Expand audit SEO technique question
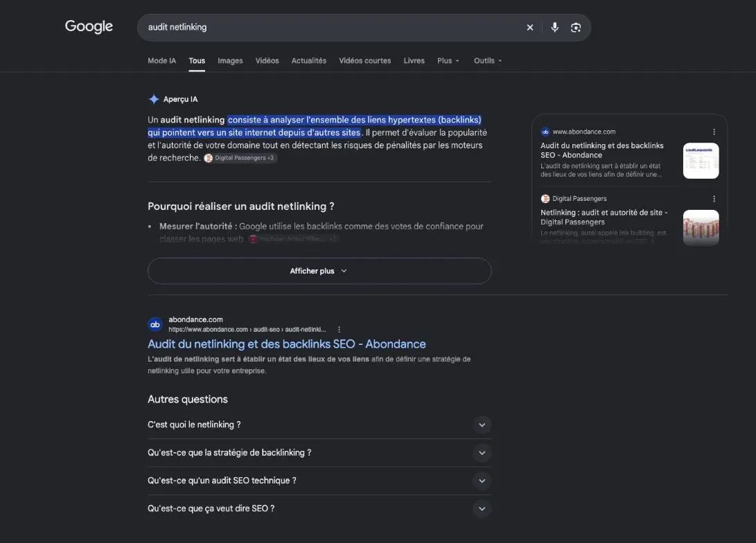 319,481
